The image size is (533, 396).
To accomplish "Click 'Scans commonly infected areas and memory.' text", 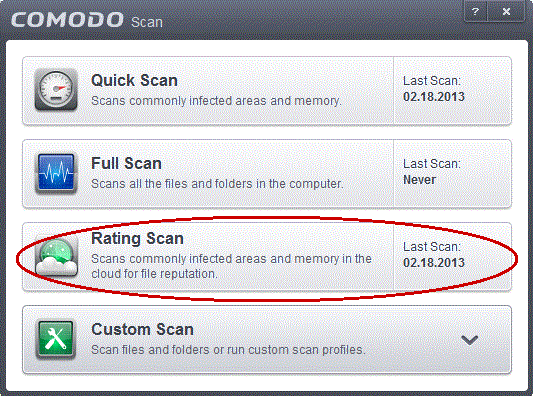I will click(216, 101).
